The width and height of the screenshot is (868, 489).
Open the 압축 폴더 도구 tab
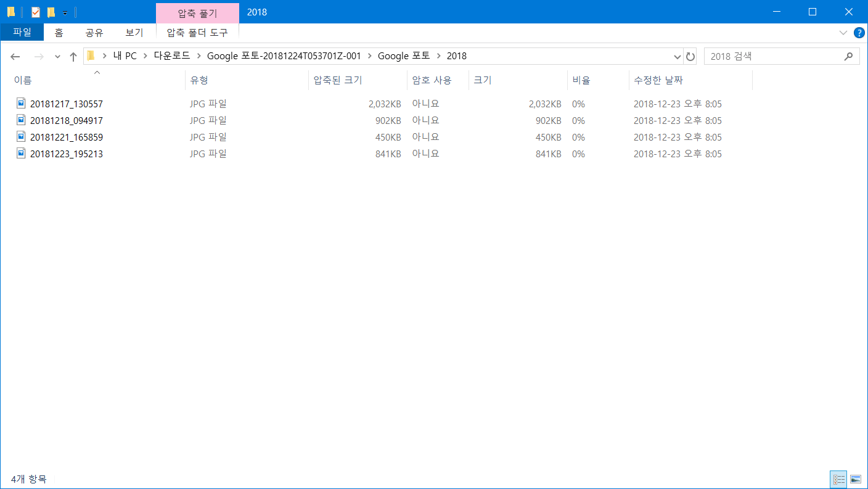coord(197,33)
